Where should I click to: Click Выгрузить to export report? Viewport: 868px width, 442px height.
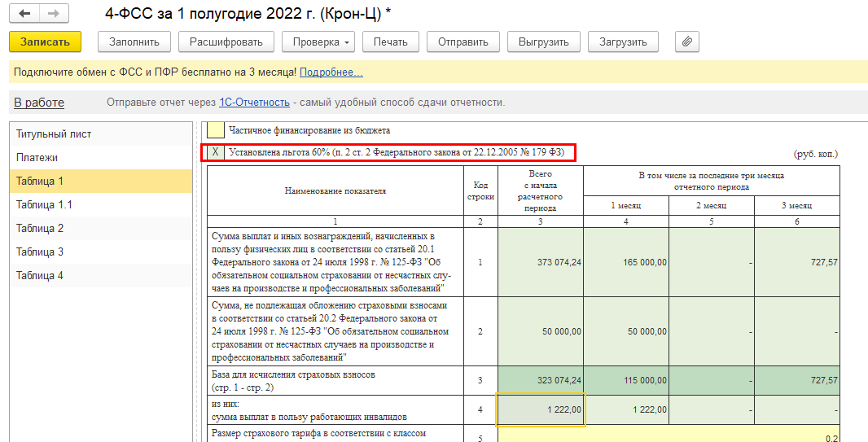[x=543, y=42]
